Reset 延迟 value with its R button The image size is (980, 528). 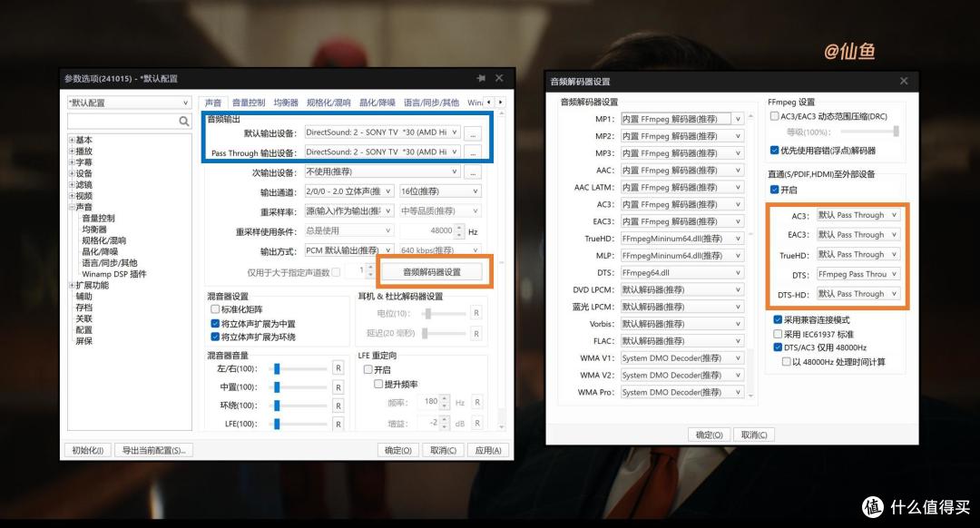pos(476,334)
